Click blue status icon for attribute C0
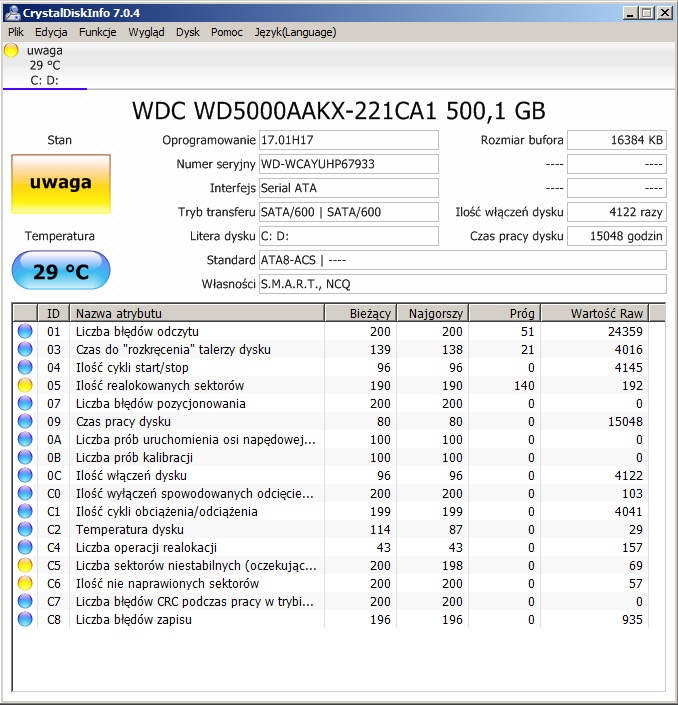The width and height of the screenshot is (678, 705). (25, 493)
